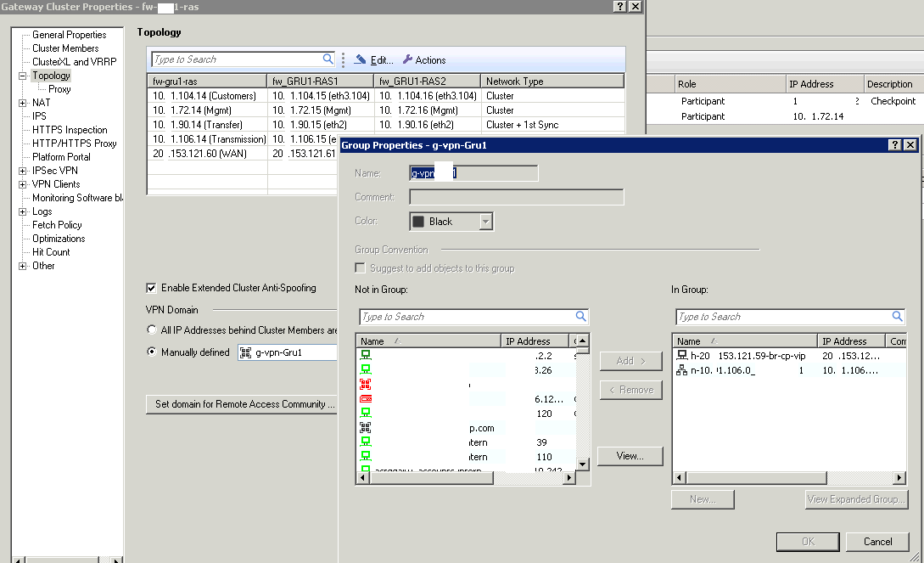Click the group icon beside g-vpn-Gru1 field
Screen dimensions: 924x563
(246, 352)
